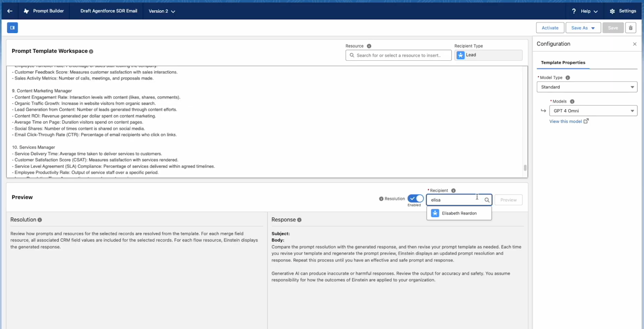Click the workspace vertical scrollbar
The image size is (644, 329).
[x=525, y=168]
